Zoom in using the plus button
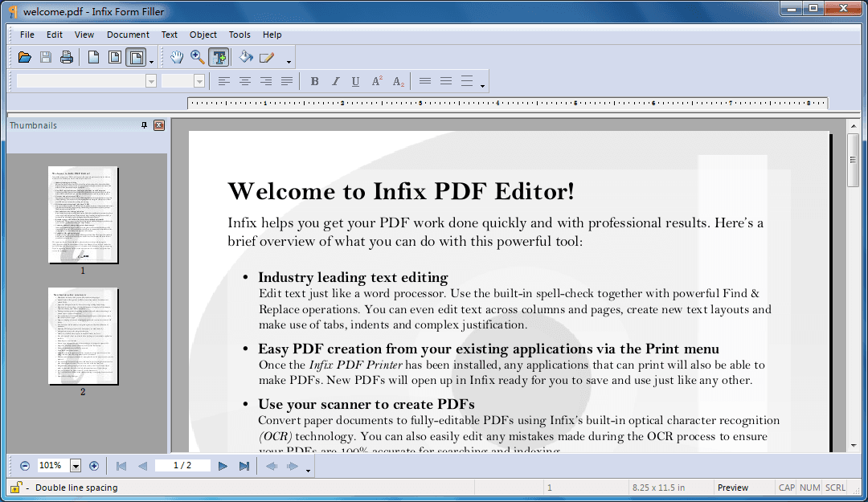Screen dimensions: 868x502 [94, 465]
